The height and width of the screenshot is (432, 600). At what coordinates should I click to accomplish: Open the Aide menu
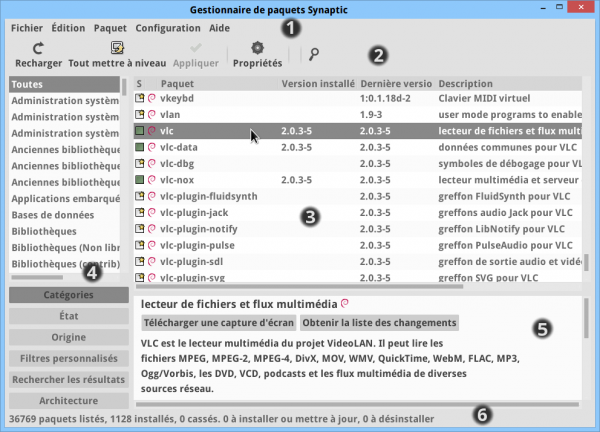pos(219,28)
